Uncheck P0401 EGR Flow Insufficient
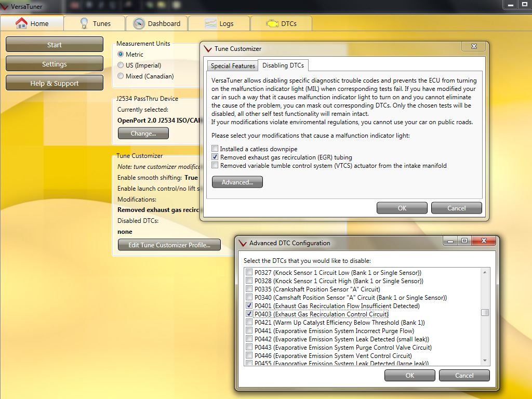The image size is (532, 399). (249, 305)
